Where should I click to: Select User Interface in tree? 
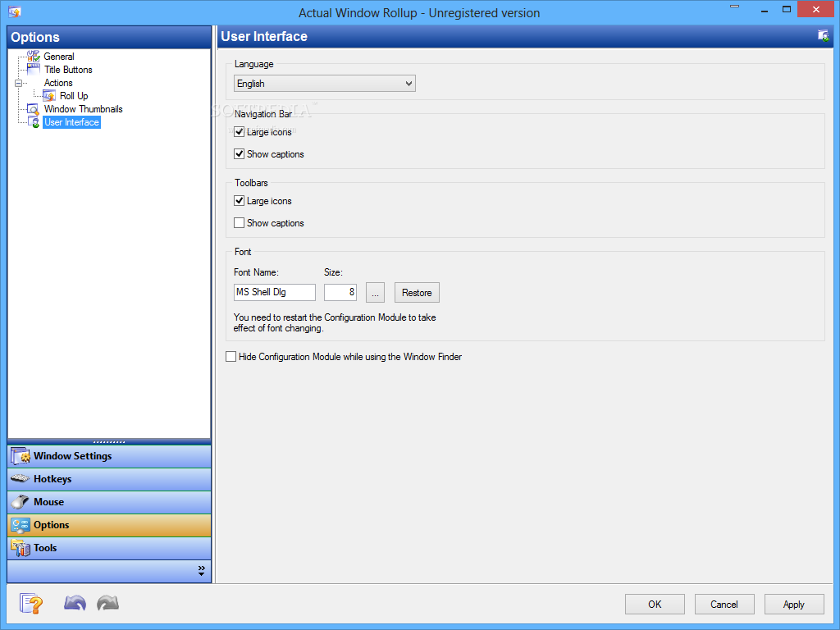point(72,122)
